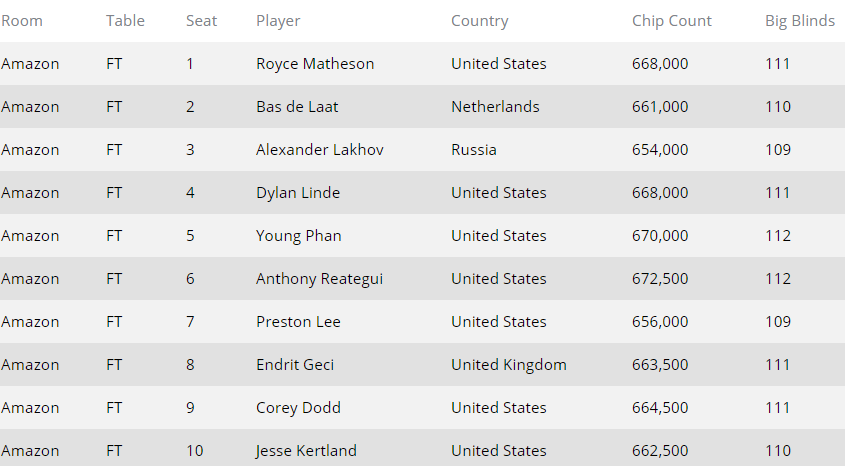The height and width of the screenshot is (466, 845).
Task: Click the Table column header
Action: [x=125, y=21]
